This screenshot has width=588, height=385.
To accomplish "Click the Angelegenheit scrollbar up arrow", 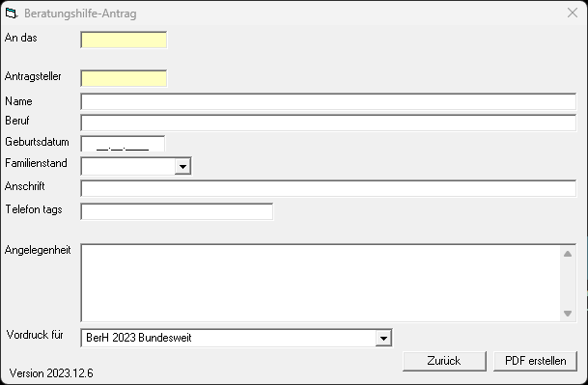I will [x=568, y=254].
